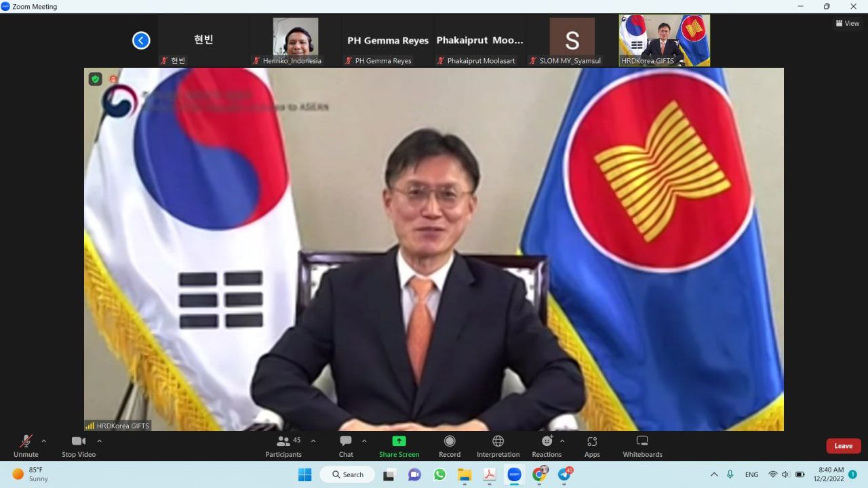
Task: Open Reactions emoji menu
Action: [x=547, y=446]
